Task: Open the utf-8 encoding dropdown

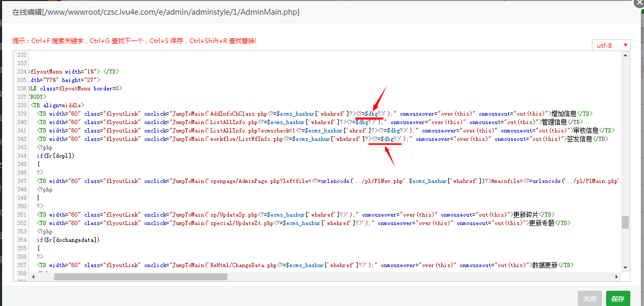Action: point(611,45)
